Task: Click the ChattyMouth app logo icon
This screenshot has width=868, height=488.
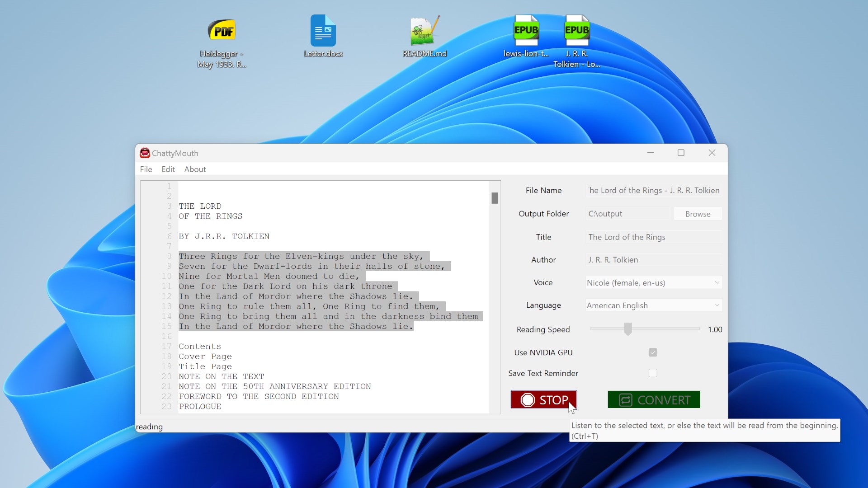Action: click(x=145, y=153)
